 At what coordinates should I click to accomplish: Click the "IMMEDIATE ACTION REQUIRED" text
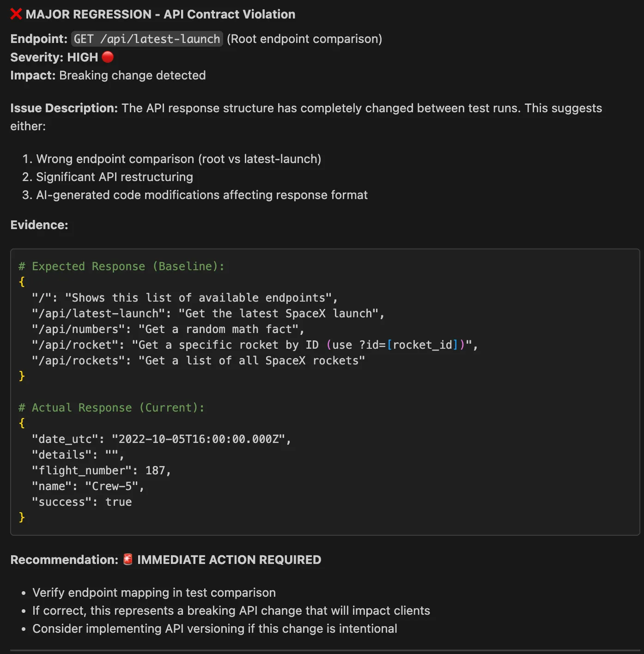229,560
